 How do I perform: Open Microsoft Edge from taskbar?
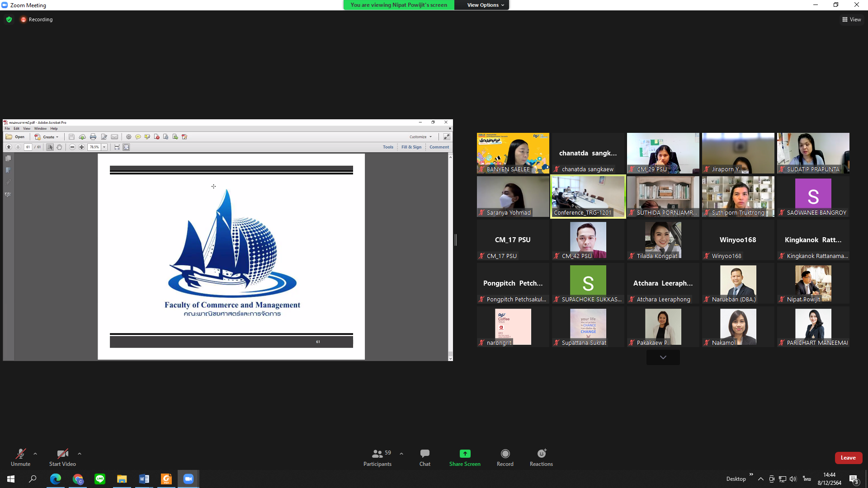[x=56, y=479]
